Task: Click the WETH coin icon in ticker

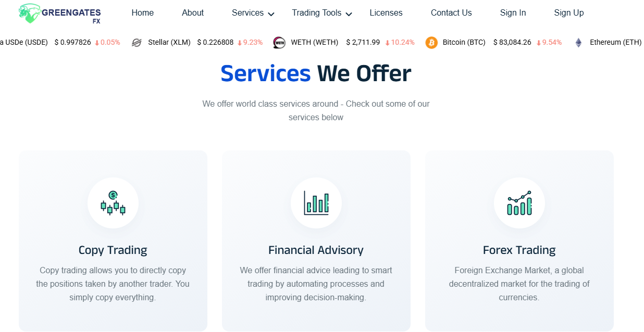Action: pos(279,43)
